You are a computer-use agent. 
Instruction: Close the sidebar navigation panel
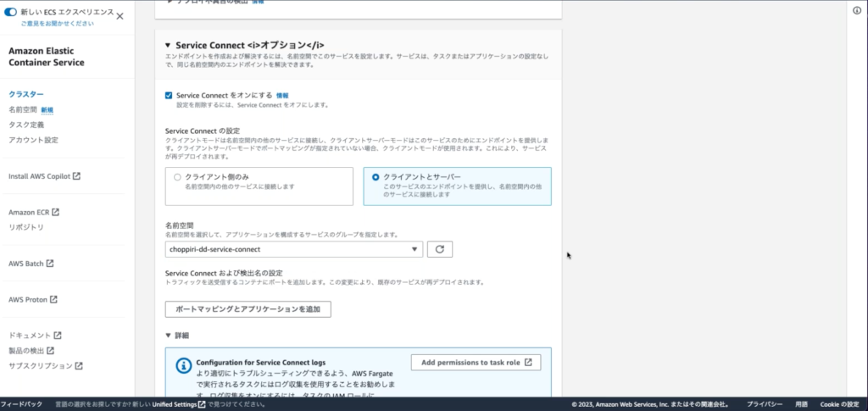pos(120,16)
